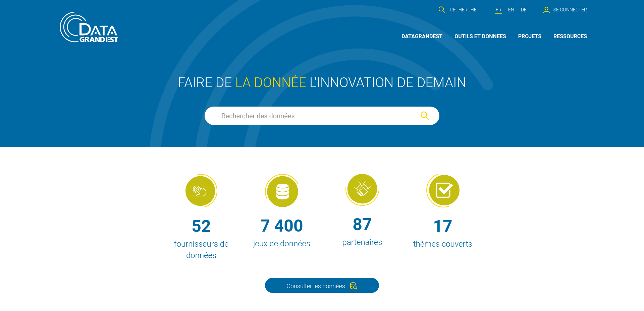Click the magnifier icon next to RECHERCHE

click(x=442, y=10)
